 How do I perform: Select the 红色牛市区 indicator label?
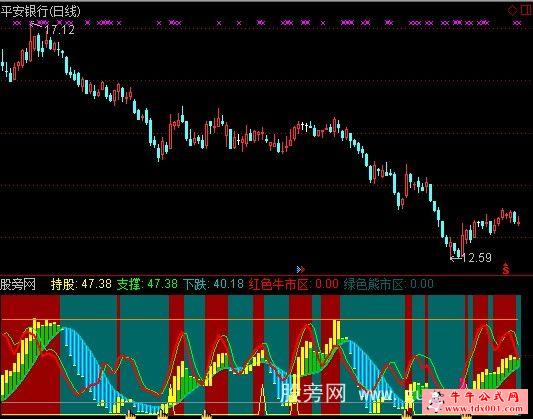[278, 284]
